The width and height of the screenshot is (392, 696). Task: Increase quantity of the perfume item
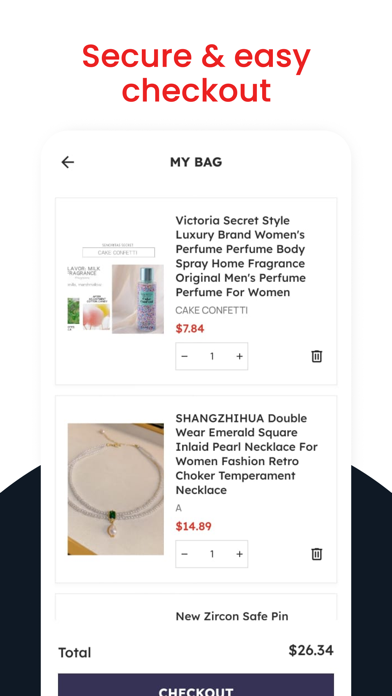(239, 356)
